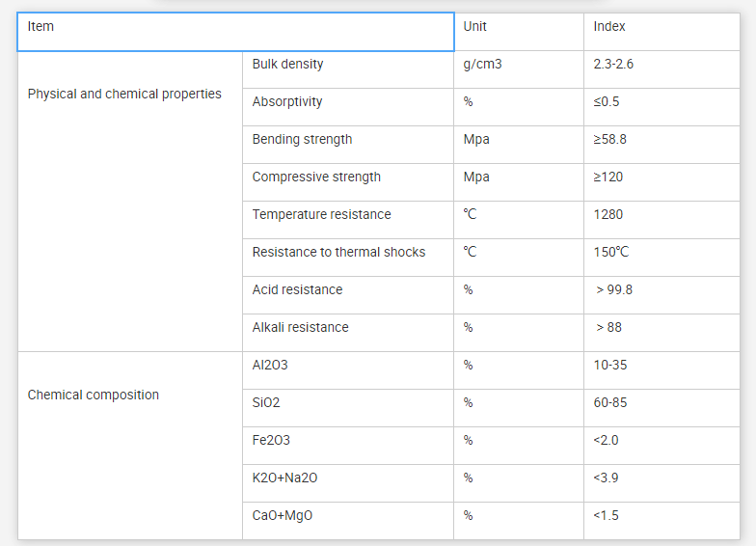Click the selected Item header cell
756x546 pixels.
pyautogui.click(x=235, y=31)
